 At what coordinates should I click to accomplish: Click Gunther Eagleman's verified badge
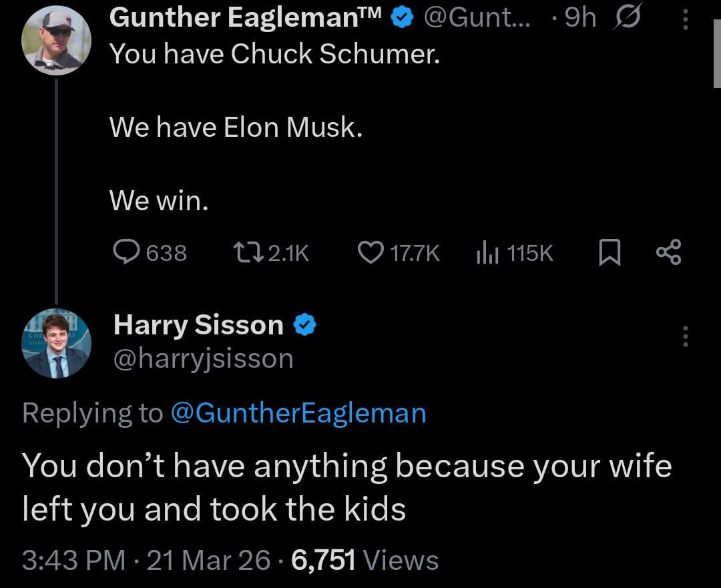[401, 19]
